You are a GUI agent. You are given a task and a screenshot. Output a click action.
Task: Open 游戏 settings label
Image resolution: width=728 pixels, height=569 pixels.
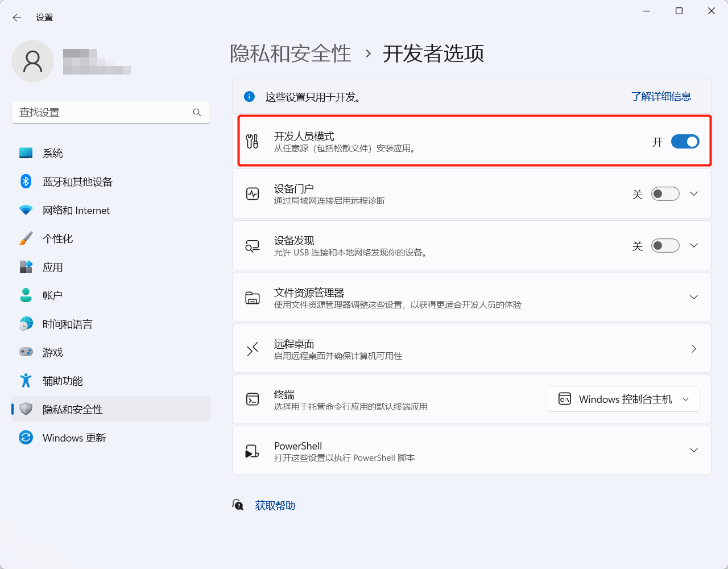[53, 352]
